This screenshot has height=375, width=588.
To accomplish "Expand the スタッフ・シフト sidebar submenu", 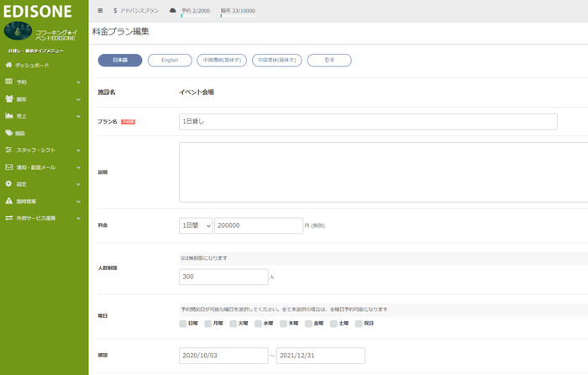I will (x=77, y=150).
